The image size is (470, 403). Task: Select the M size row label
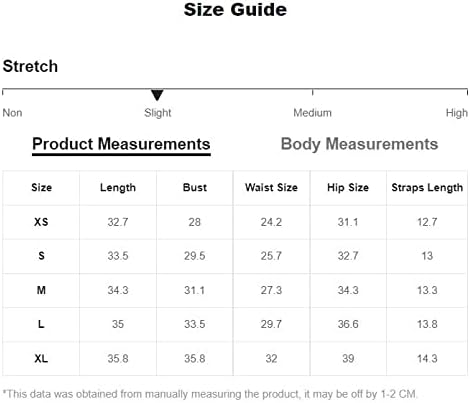pos(41,290)
